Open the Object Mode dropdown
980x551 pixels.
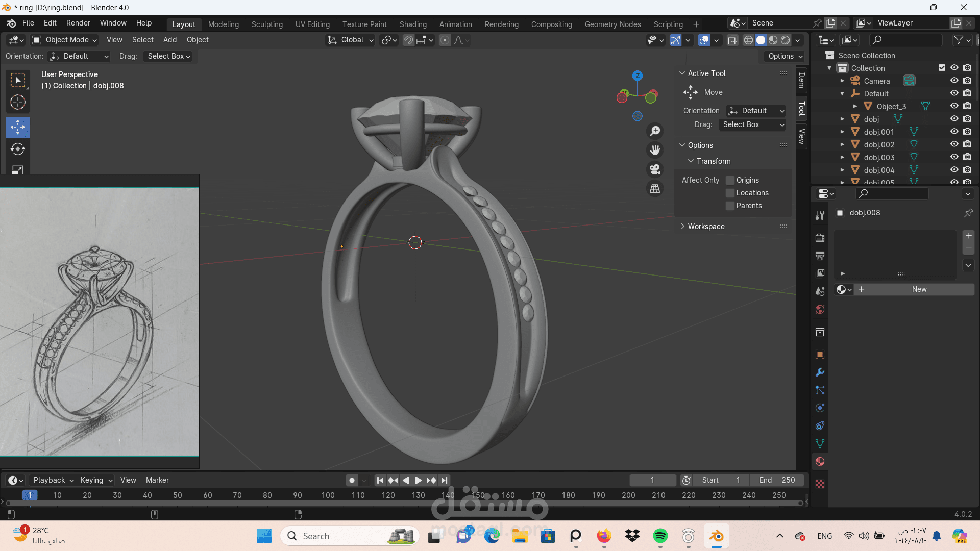click(x=64, y=40)
